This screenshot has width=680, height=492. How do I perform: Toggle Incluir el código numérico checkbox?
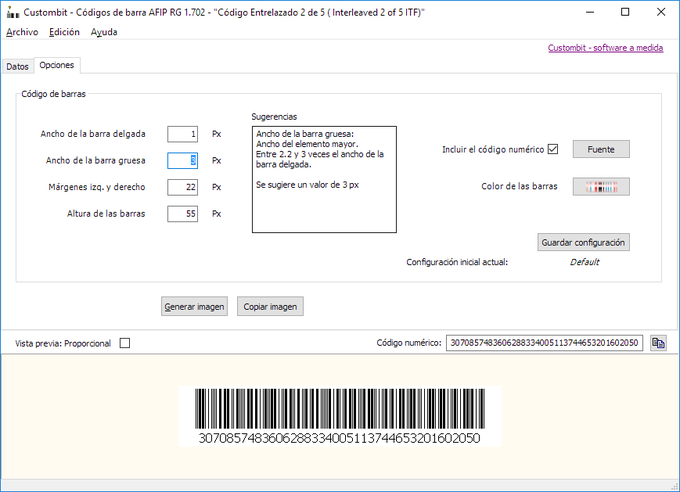pos(552,149)
